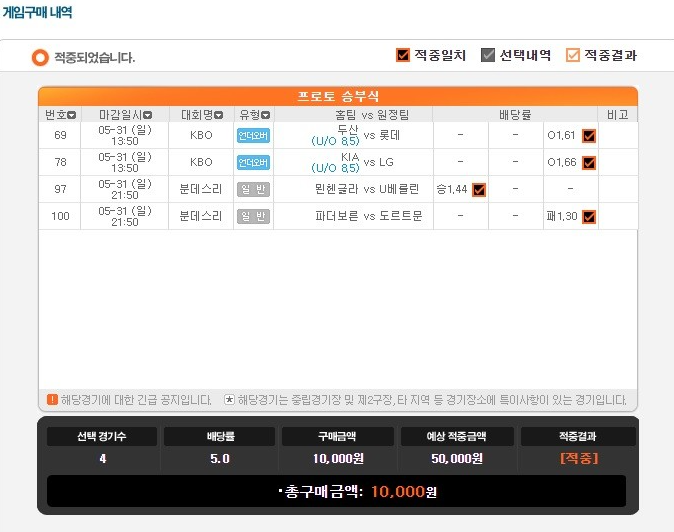Click 일반 badge for game 100
Image resolution: width=674 pixels, height=532 pixels.
click(x=253, y=217)
